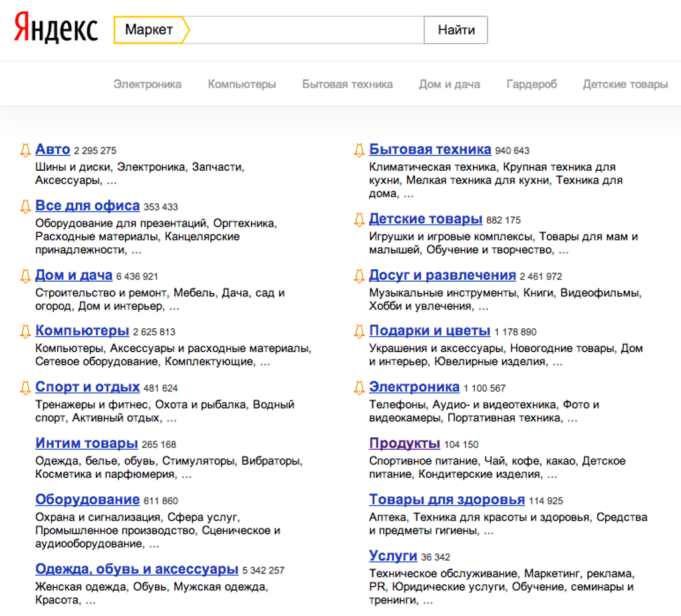Screen dimensions: 681x616
Task: Click the Авто item count 2 295 275
Action: [95, 151]
